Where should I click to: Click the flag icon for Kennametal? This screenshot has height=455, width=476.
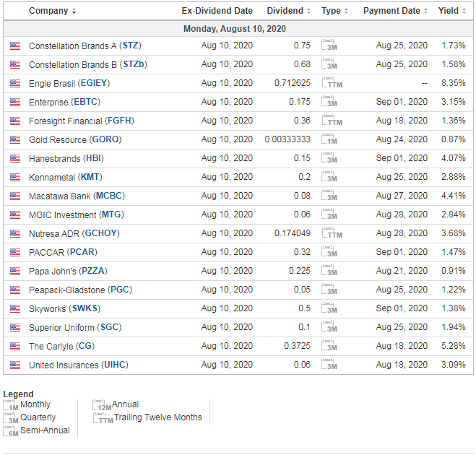pyautogui.click(x=15, y=178)
